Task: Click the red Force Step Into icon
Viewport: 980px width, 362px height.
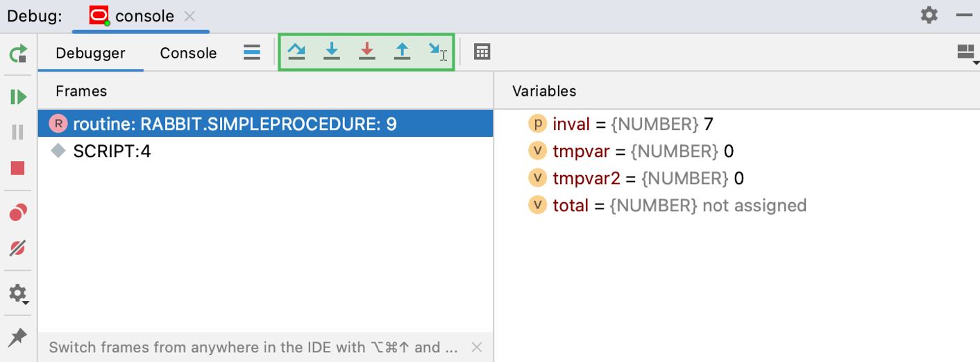Action: coord(367,51)
